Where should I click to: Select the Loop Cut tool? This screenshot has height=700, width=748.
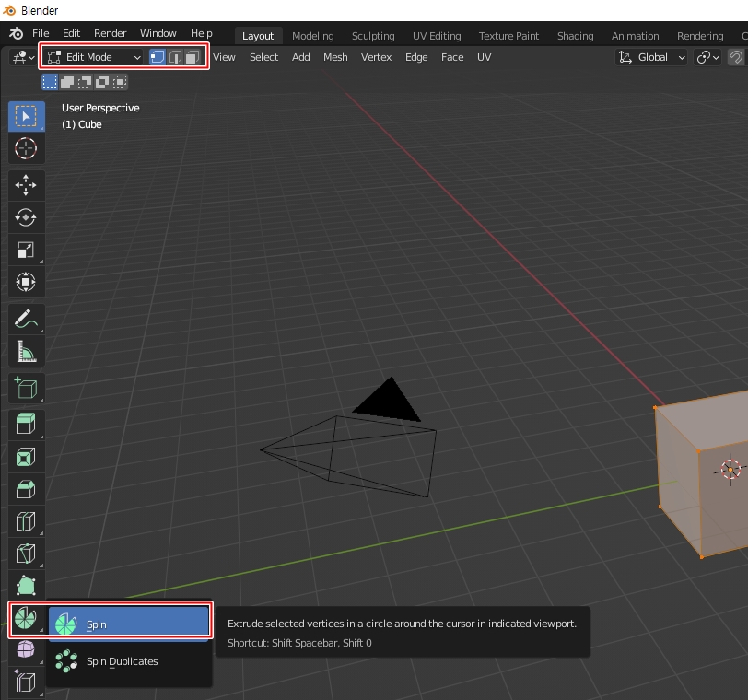[26, 521]
